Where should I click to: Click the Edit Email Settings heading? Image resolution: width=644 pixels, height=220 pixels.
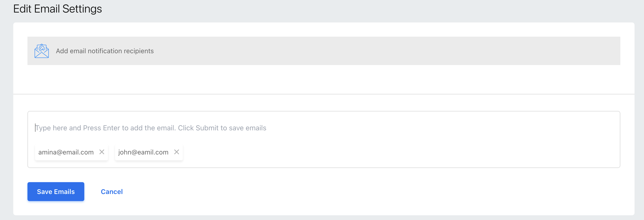pyautogui.click(x=58, y=9)
